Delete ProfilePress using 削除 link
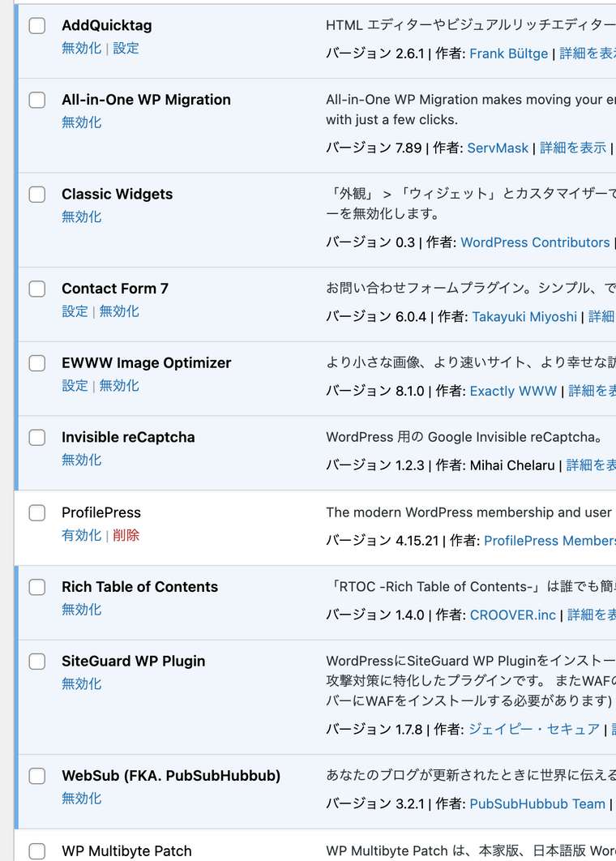Screen dimensions: 616x861 [126, 535]
